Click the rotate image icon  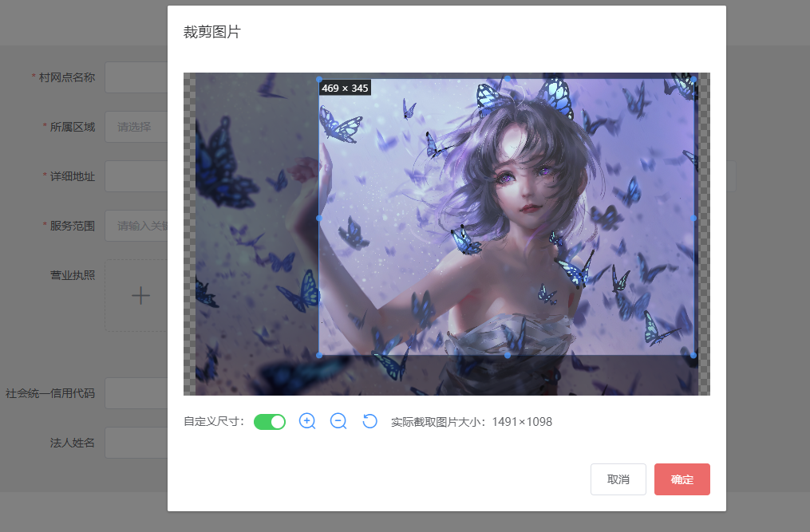369,421
